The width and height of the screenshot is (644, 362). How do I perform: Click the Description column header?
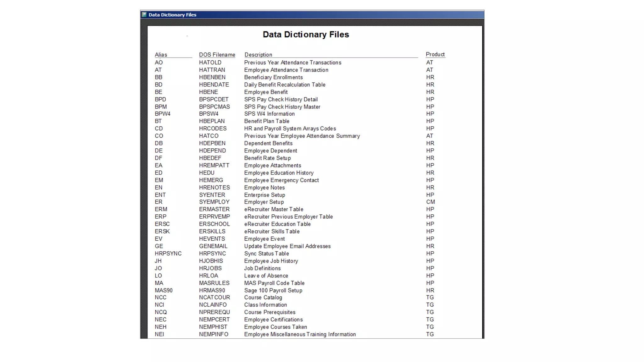[258, 55]
